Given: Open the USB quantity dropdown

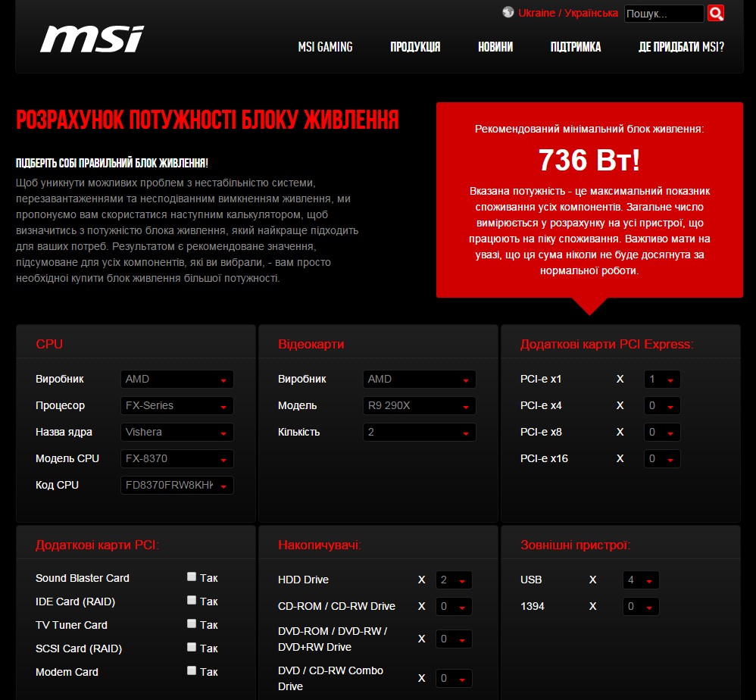Looking at the screenshot, I should (641, 580).
